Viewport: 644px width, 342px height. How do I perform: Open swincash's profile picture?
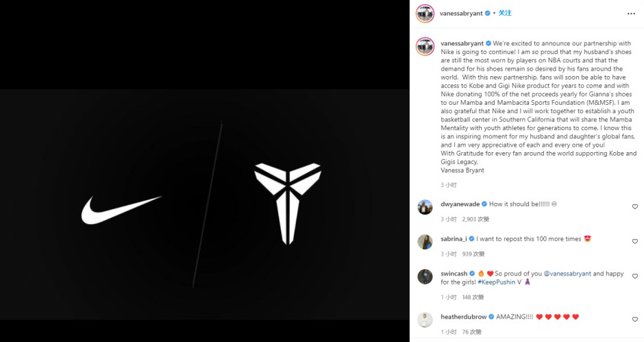tap(425, 276)
